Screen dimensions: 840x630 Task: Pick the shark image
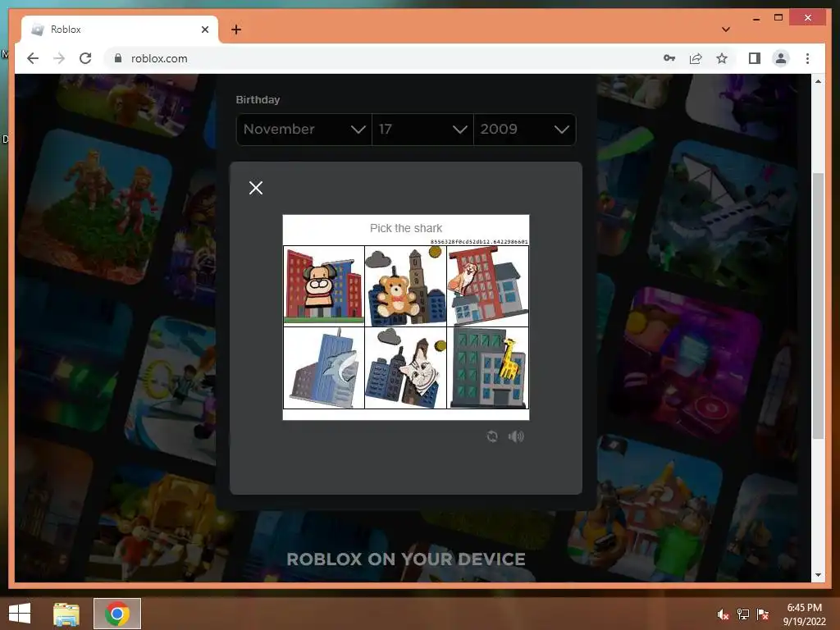click(323, 368)
